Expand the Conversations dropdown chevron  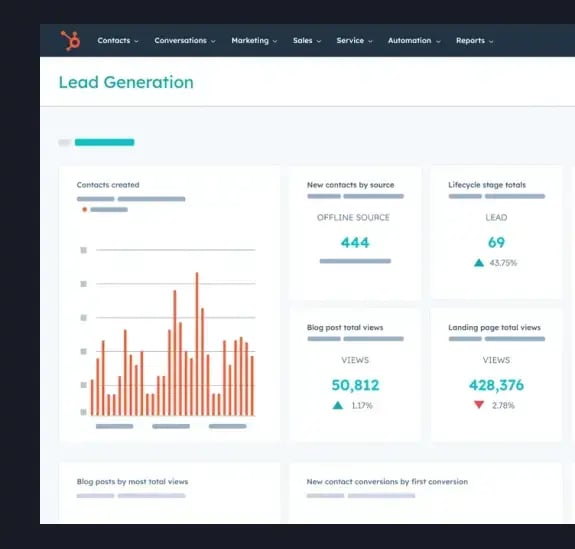pos(213,41)
